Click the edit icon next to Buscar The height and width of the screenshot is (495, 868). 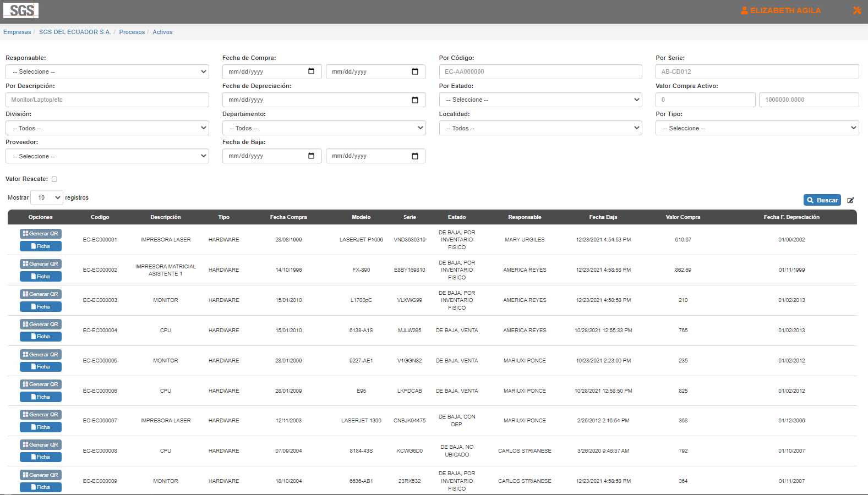pos(850,200)
